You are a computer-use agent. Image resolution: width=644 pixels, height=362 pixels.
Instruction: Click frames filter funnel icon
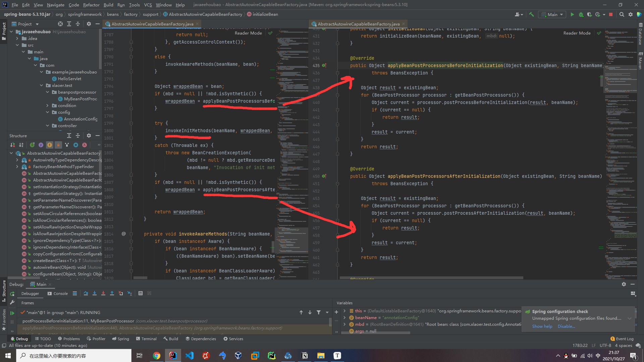point(319,312)
